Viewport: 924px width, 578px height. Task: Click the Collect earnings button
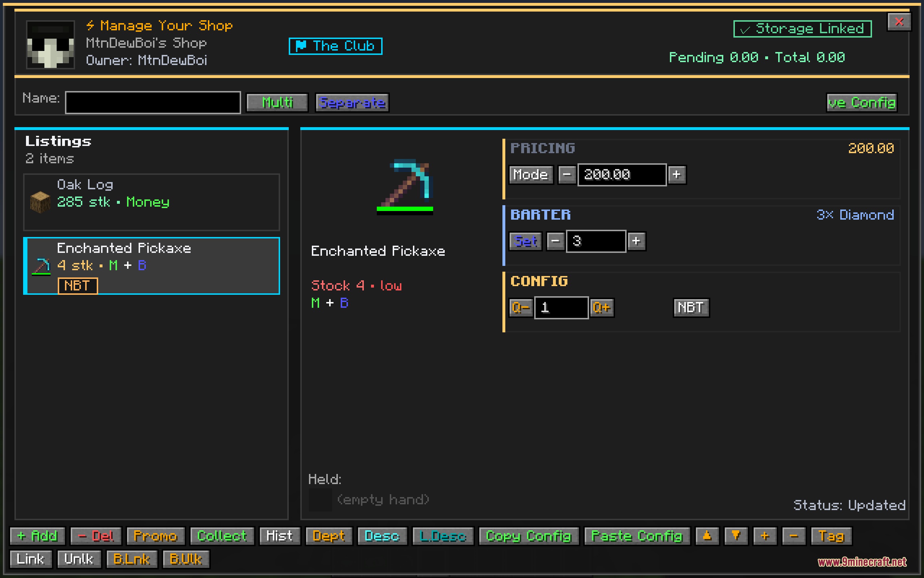coord(222,536)
